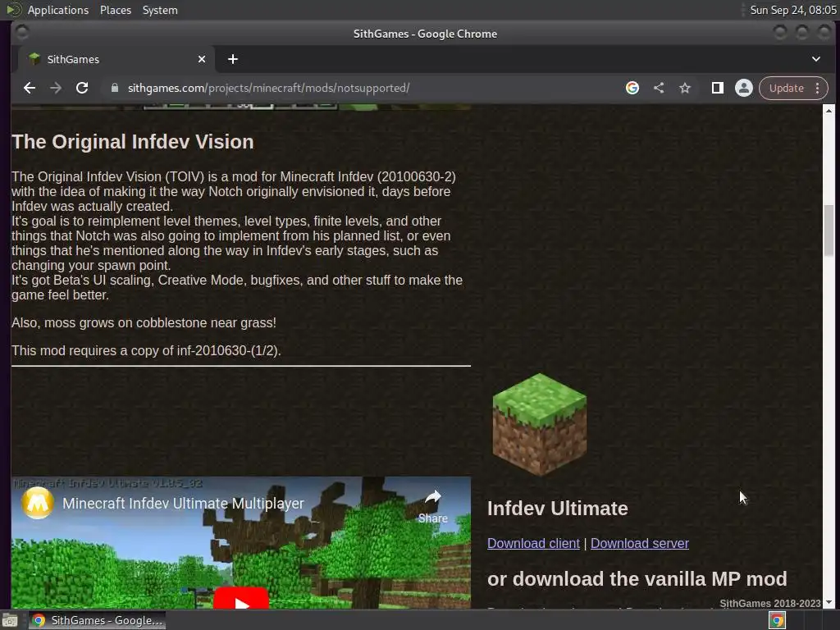This screenshot has height=630, width=840.
Task: Open the Chrome profile avatar
Action: [x=743, y=88]
